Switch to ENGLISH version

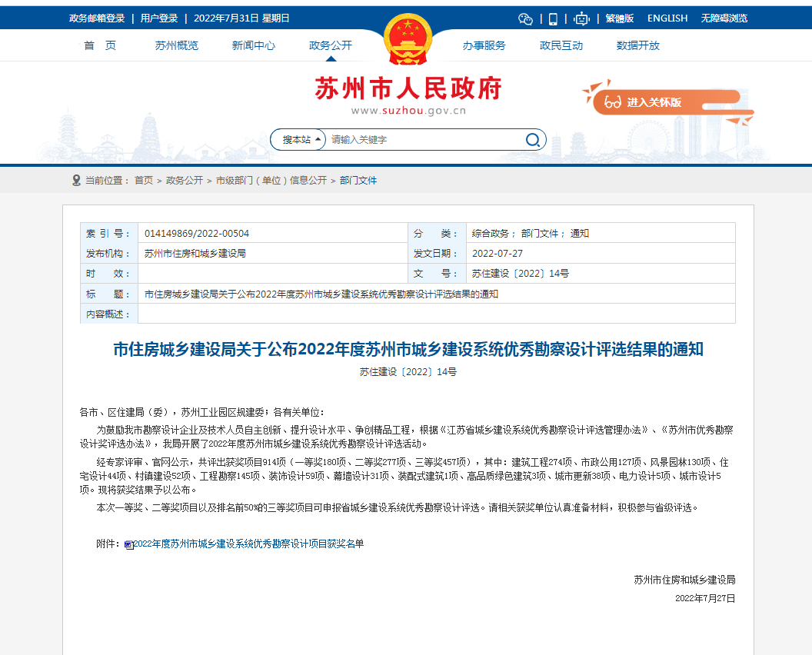click(667, 18)
